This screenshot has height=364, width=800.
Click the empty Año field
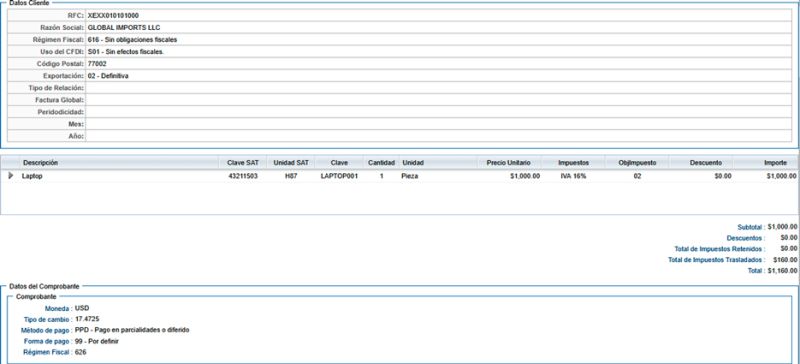[x=438, y=136]
